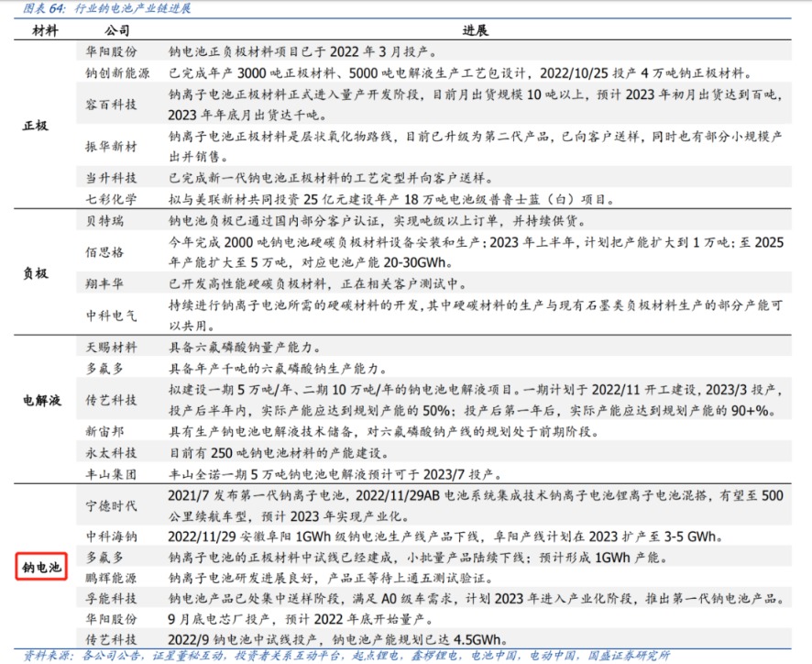This screenshot has width=812, height=664.
Task: Select company name '容百科技'
Action: click(x=111, y=105)
